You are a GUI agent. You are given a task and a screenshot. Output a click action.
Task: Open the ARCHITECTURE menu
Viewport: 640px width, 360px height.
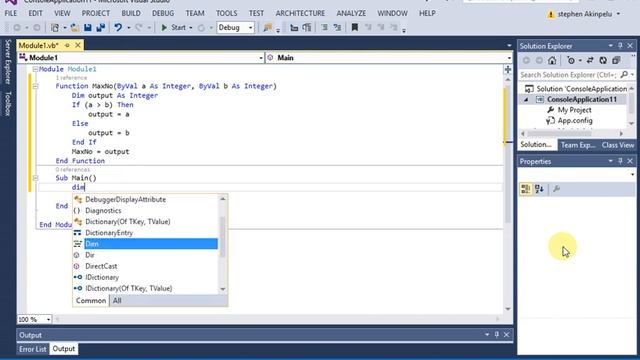pos(300,13)
